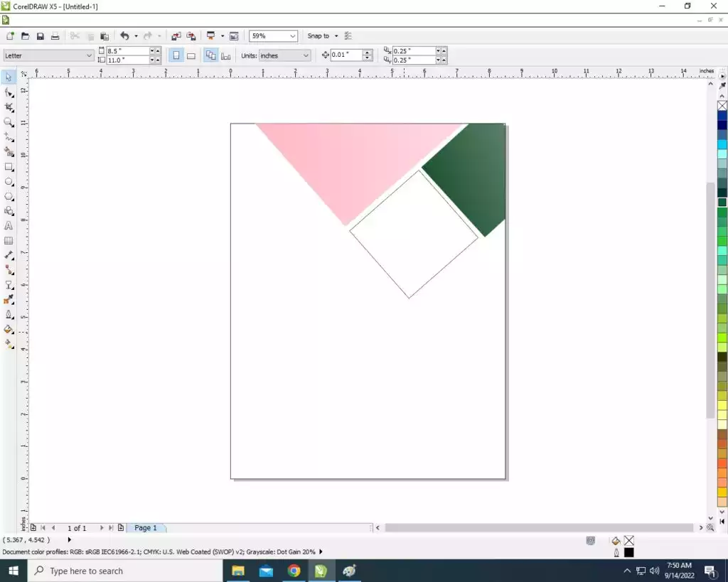Add a page after Page 1
The width and height of the screenshot is (728, 582).
[x=121, y=528]
